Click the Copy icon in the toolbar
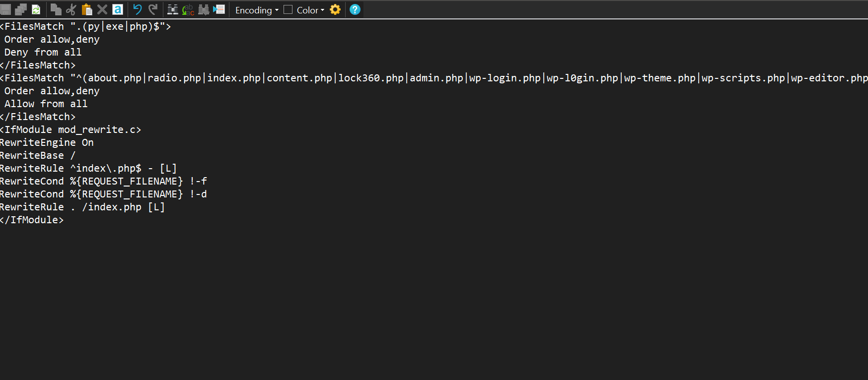This screenshot has width=868, height=380. pyautogui.click(x=56, y=9)
